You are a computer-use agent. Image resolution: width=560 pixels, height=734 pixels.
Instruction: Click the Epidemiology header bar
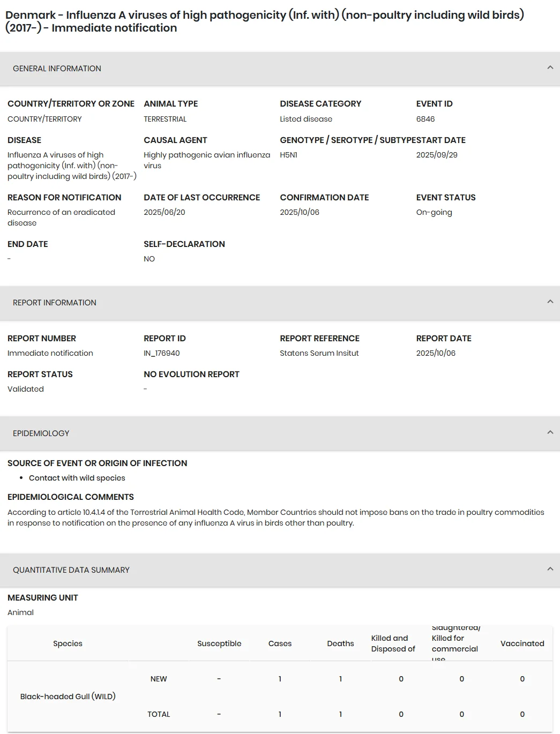(280, 433)
